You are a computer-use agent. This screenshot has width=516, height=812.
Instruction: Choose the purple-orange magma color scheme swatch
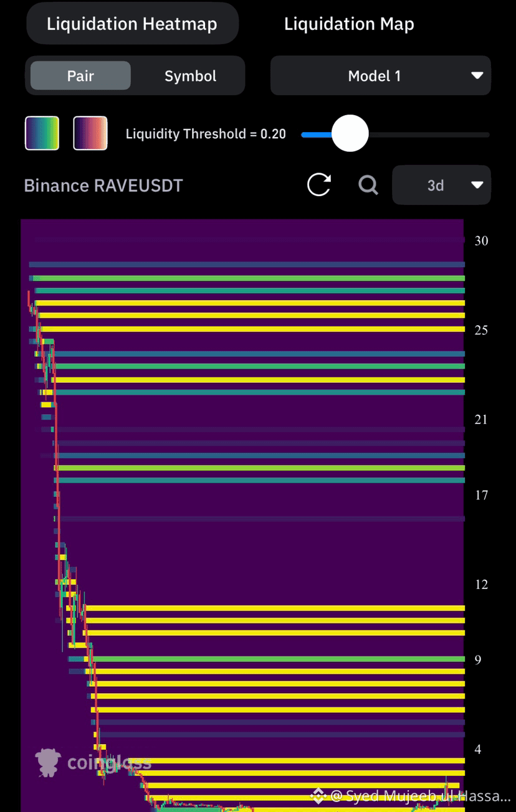90,133
